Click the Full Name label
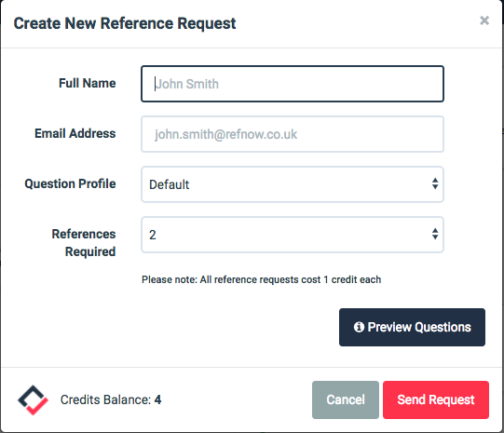 click(x=88, y=83)
